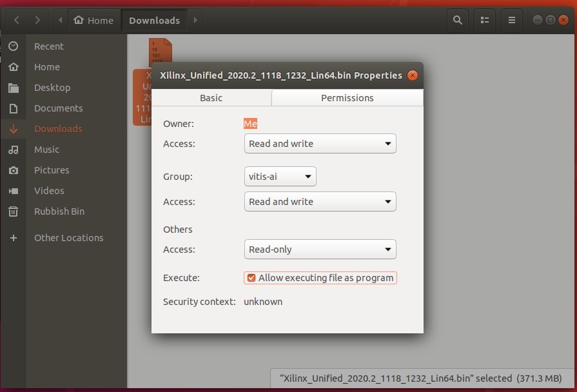
Task: Switch to the Basic tab
Action: pyautogui.click(x=211, y=98)
